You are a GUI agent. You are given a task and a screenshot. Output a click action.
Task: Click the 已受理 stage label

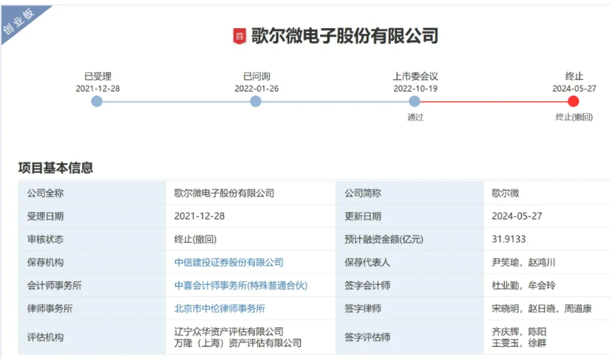[x=98, y=76]
